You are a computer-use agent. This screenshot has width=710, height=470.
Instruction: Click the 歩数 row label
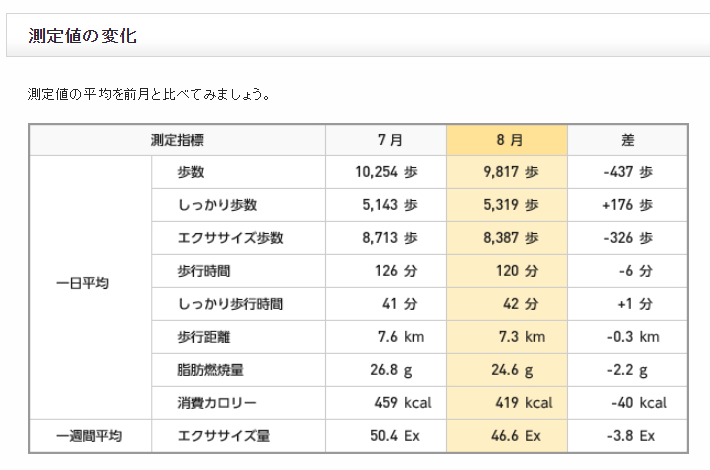(x=191, y=172)
